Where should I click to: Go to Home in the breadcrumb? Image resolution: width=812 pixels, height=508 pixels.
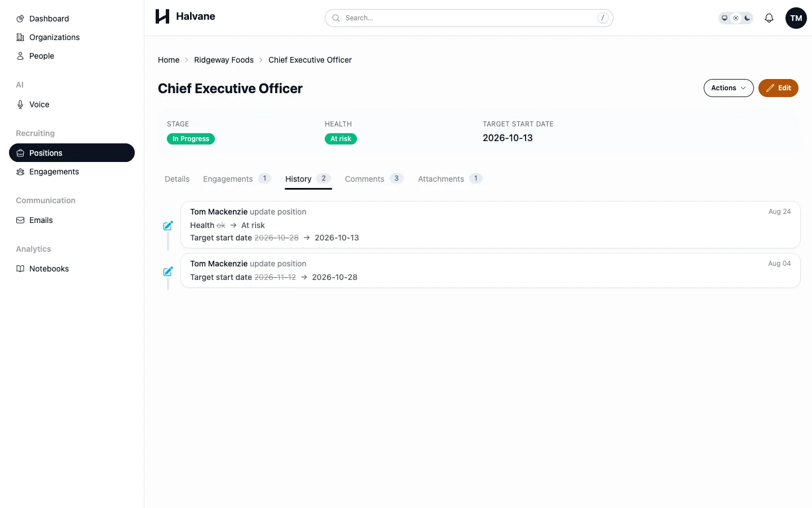point(169,60)
